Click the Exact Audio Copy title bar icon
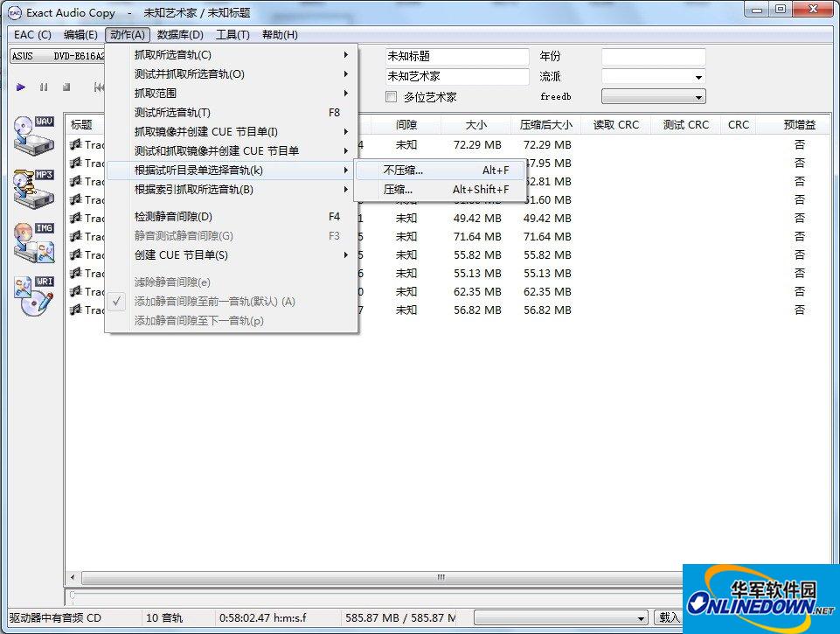 click(x=15, y=12)
